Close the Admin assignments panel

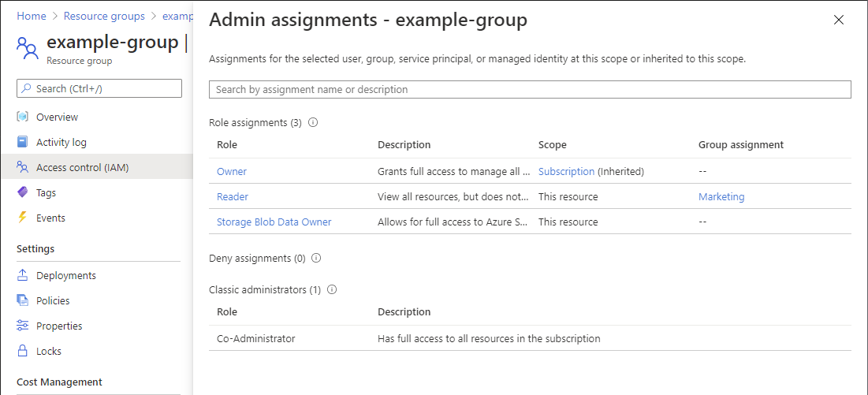[x=839, y=20]
